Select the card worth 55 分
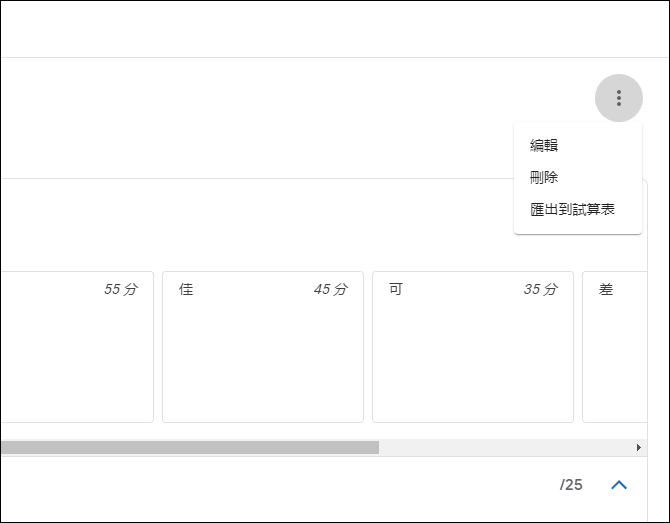 pos(77,347)
